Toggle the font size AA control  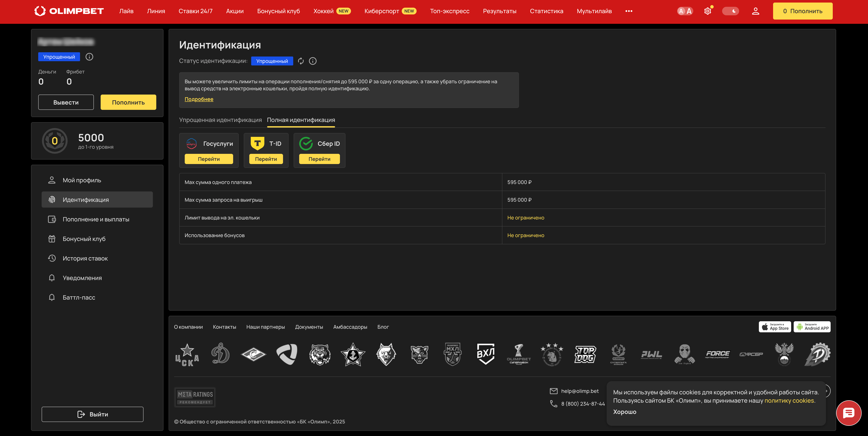tap(685, 11)
